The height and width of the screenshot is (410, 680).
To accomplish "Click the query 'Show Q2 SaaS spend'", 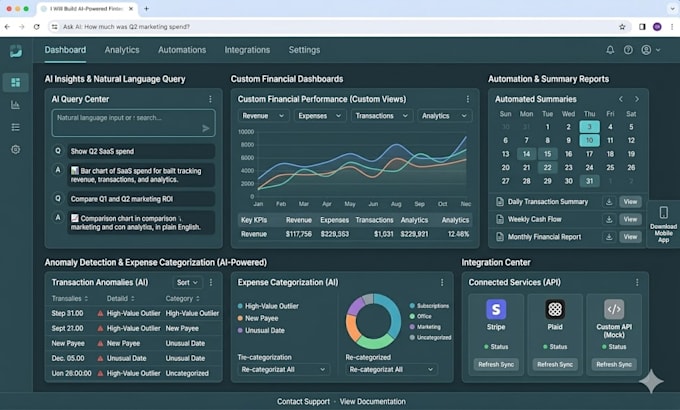I will [141, 151].
